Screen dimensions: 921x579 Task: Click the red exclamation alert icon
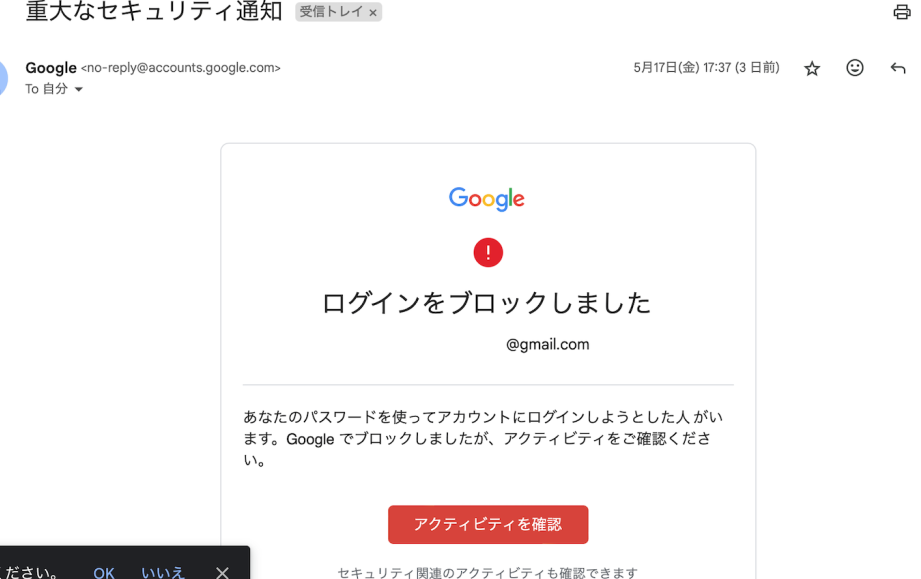click(x=488, y=253)
